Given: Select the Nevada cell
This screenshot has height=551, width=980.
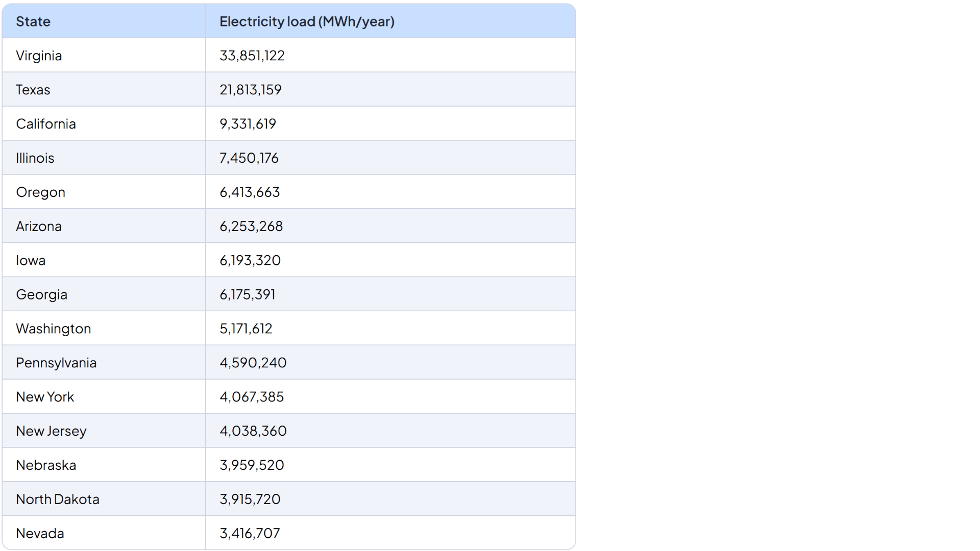Looking at the screenshot, I should (40, 534).
